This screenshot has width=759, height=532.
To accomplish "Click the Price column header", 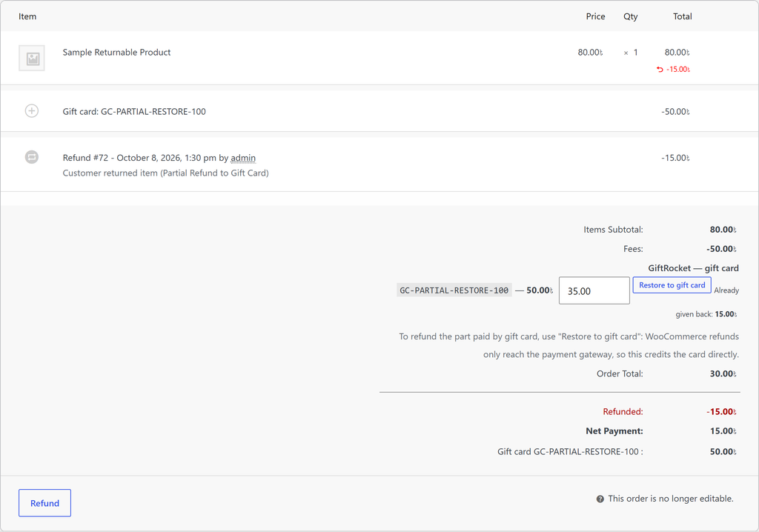I will click(595, 16).
